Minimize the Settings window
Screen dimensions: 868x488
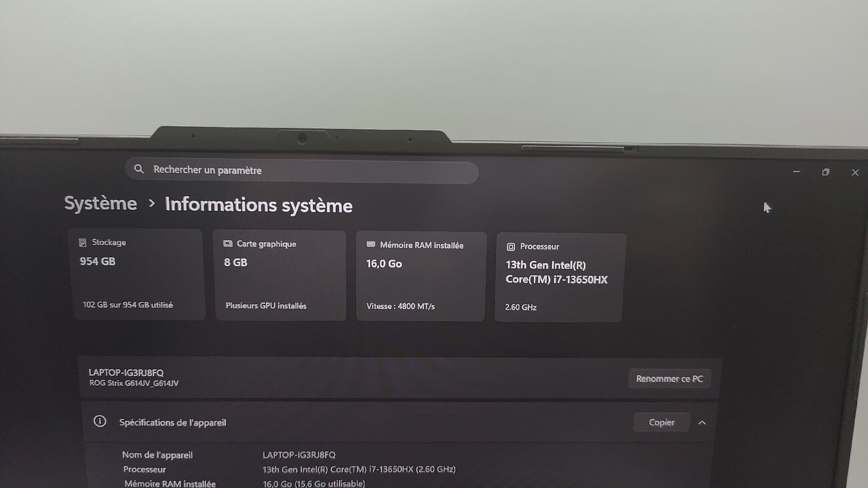(x=796, y=172)
